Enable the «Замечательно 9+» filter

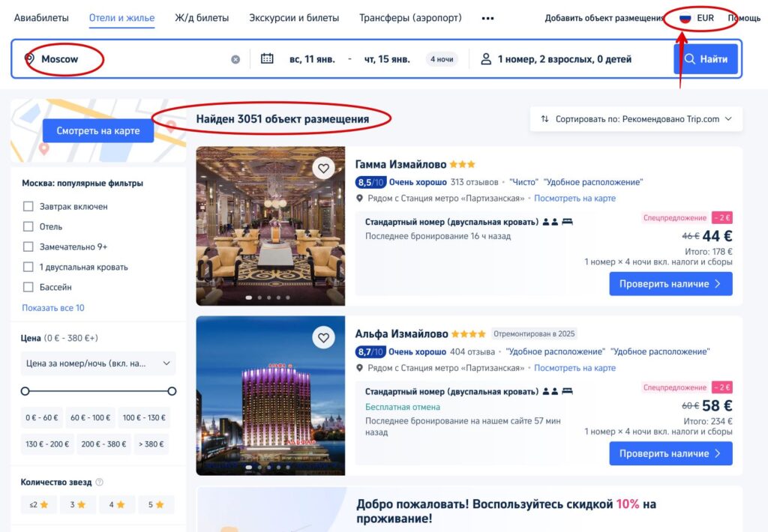(28, 246)
